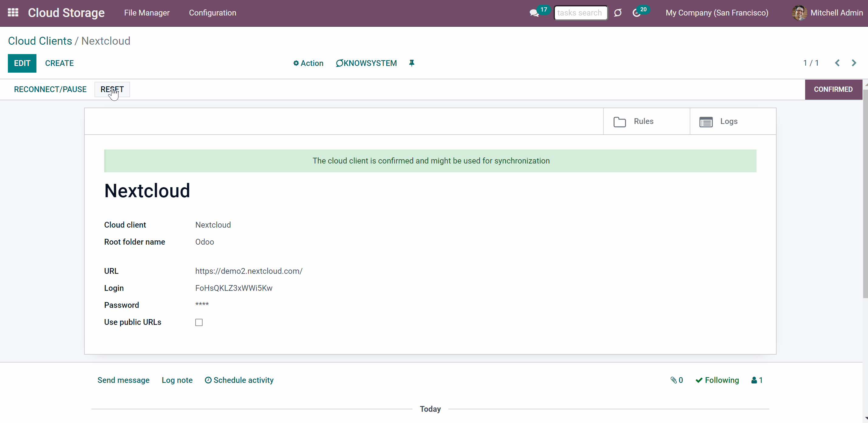868x423 pixels.
Task: Open the Rules folder stat button
Action: 646,121
